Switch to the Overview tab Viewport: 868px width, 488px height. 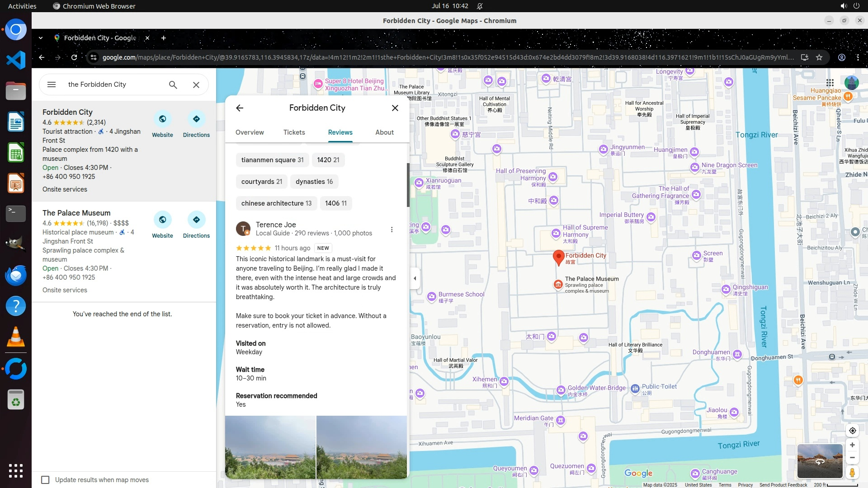[x=250, y=132]
